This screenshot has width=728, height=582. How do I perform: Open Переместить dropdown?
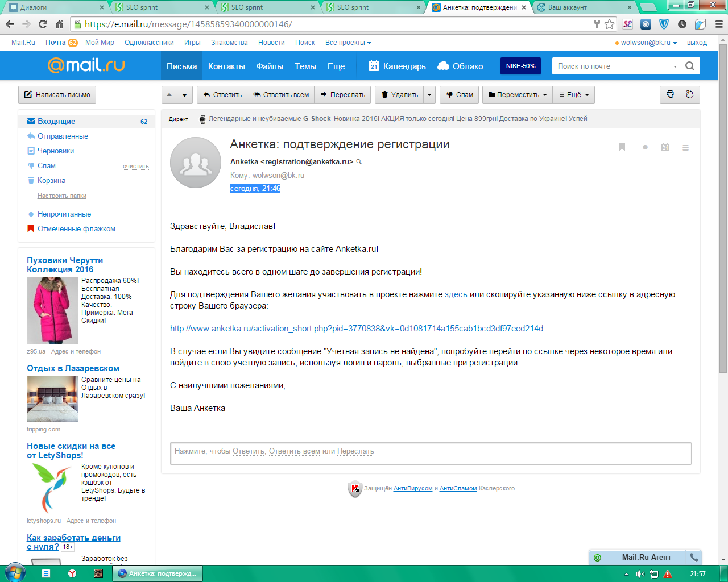pyautogui.click(x=518, y=94)
